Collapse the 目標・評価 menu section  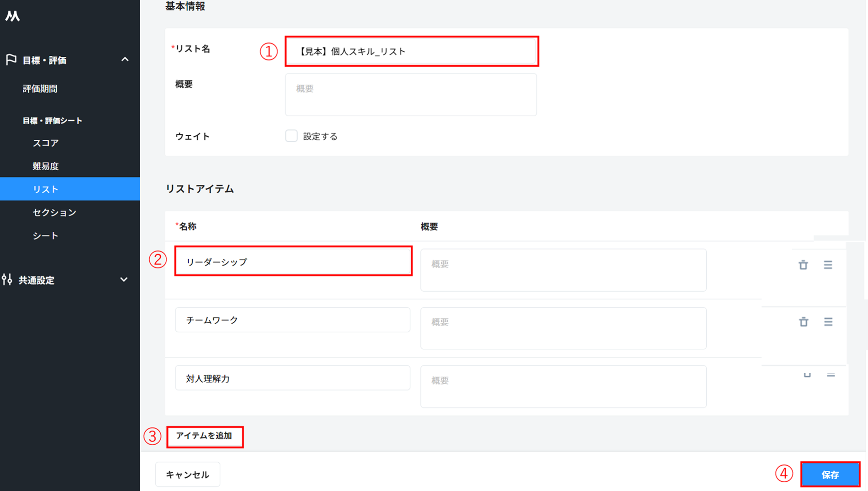point(125,60)
